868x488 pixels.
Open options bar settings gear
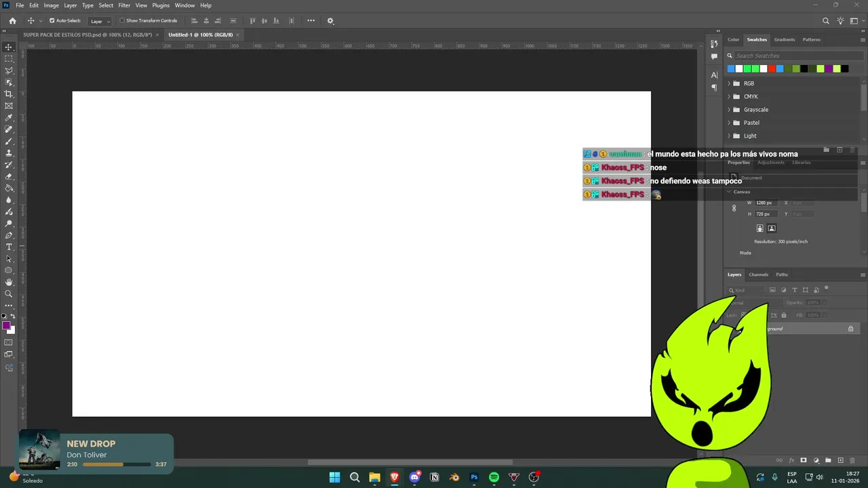[330, 21]
